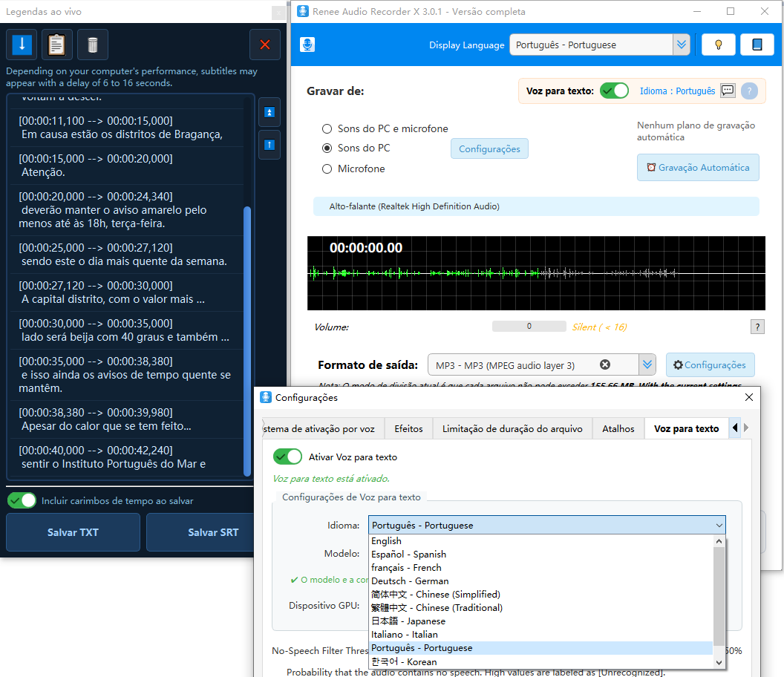Click Salvar SRT button
784x677 pixels.
[x=200, y=532]
